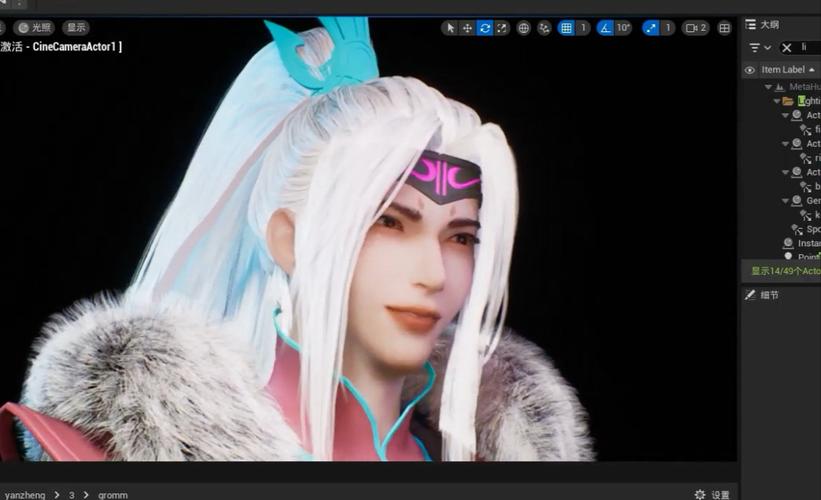Select the Spo spotlight row
Image resolution: width=821 pixels, height=500 pixels.
[x=806, y=229]
